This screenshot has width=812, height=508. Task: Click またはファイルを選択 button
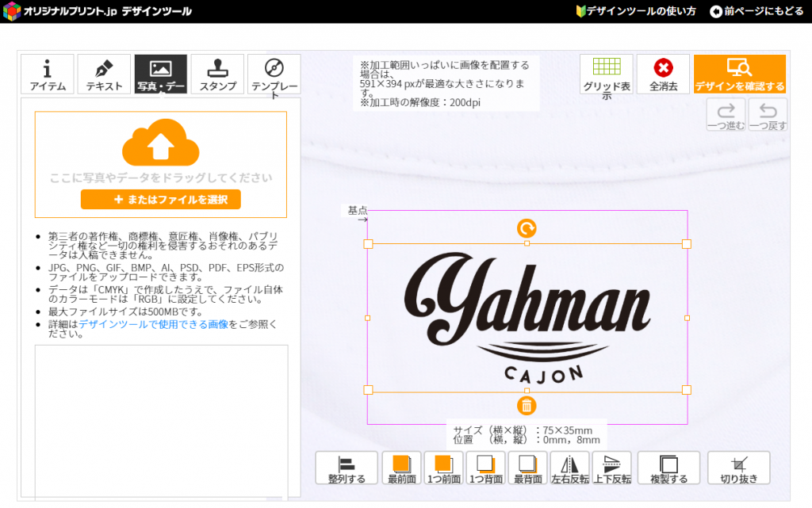pyautogui.click(x=160, y=200)
